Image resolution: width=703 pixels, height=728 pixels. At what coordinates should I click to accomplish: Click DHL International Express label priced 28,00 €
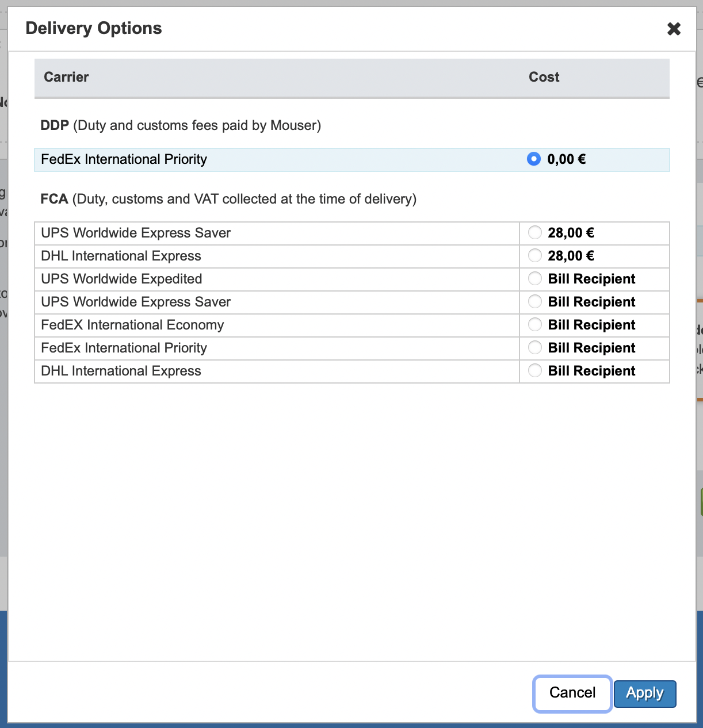click(x=121, y=256)
